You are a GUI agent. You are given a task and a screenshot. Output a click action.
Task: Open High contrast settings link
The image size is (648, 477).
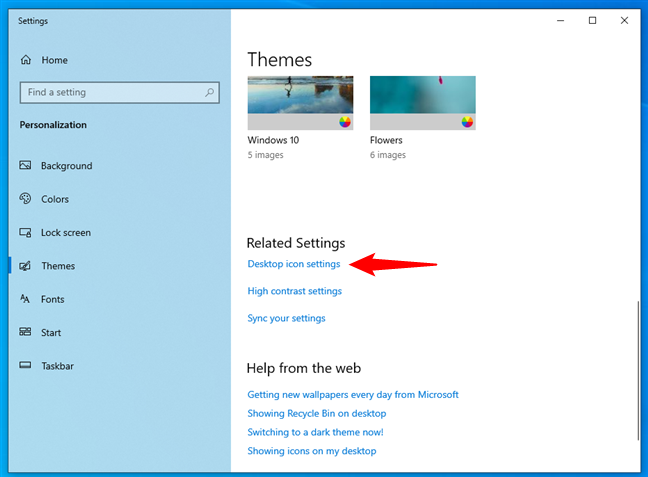tap(295, 291)
